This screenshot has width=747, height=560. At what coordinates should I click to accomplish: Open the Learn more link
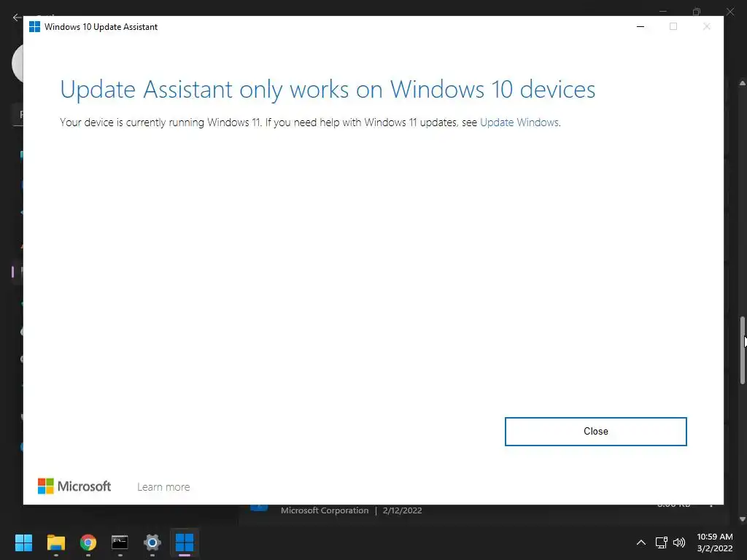[x=163, y=486]
